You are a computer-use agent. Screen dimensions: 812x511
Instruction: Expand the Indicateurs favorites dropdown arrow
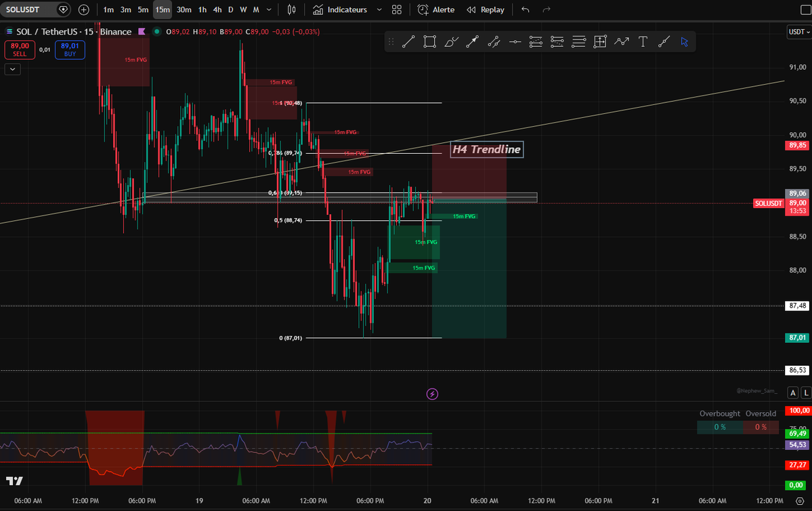click(x=379, y=10)
